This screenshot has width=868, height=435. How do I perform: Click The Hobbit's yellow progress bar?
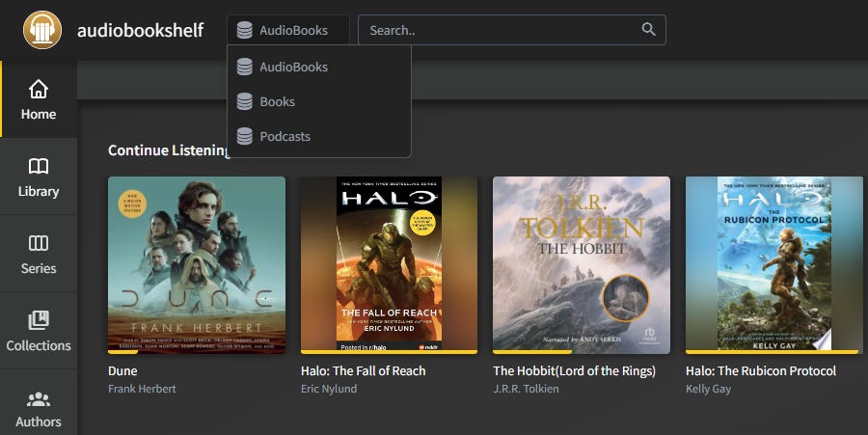[x=532, y=352]
